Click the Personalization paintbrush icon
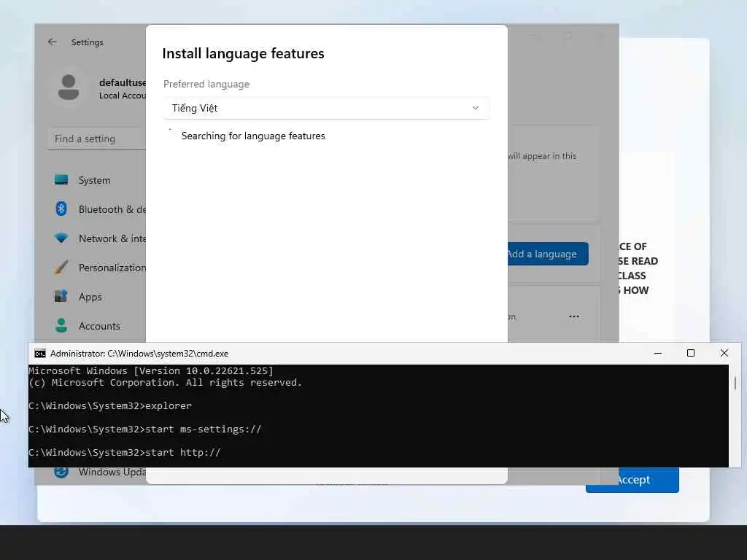This screenshot has height=560, width=747. coord(61,267)
